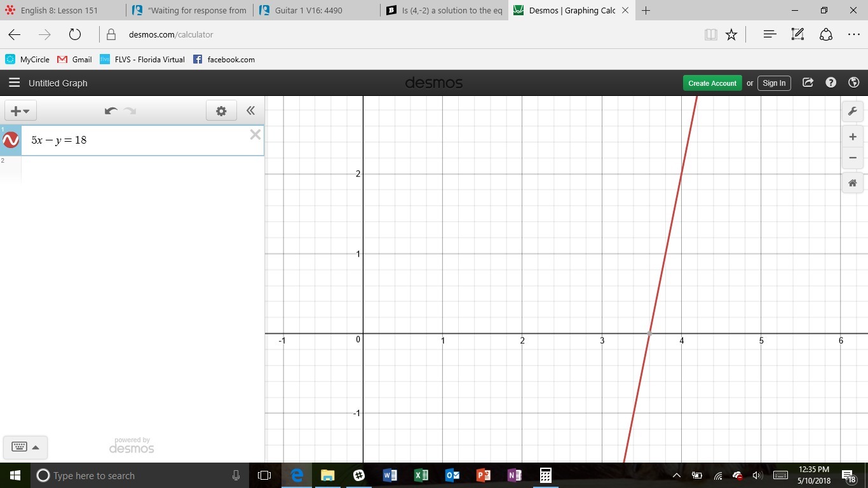The image size is (868, 488).
Task: Open the facebook.com bookmark
Action: click(x=224, y=59)
